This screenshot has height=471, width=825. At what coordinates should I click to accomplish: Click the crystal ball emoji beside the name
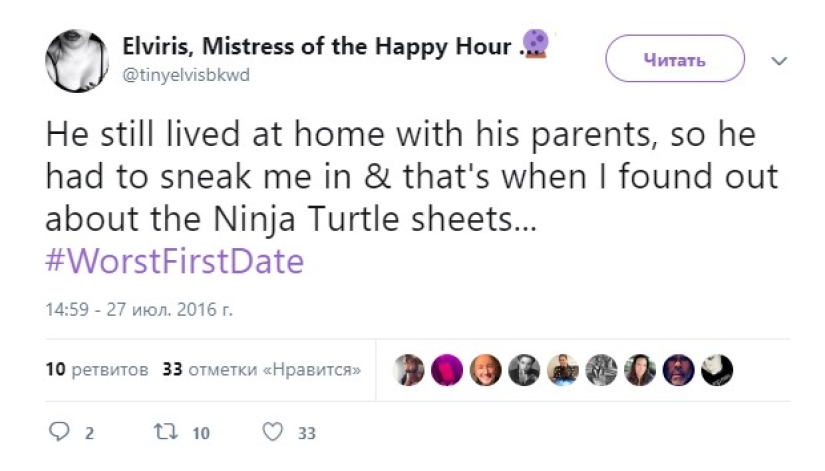coord(537,44)
